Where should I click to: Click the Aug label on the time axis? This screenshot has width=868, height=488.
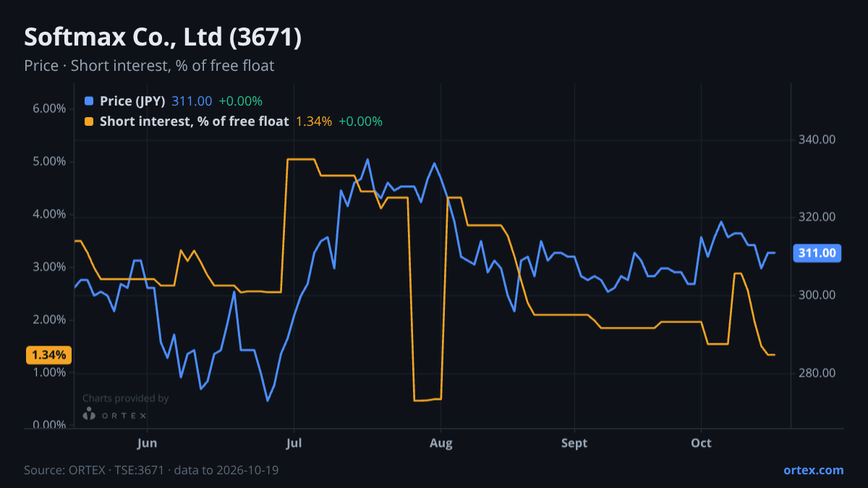point(441,442)
